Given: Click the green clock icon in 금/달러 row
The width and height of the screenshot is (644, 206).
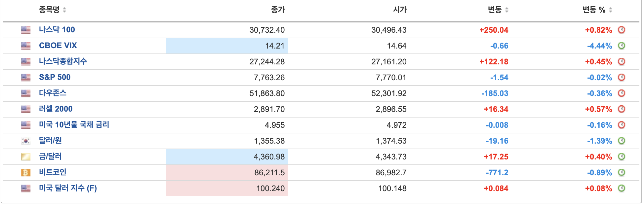Looking at the screenshot, I should 622,156.
